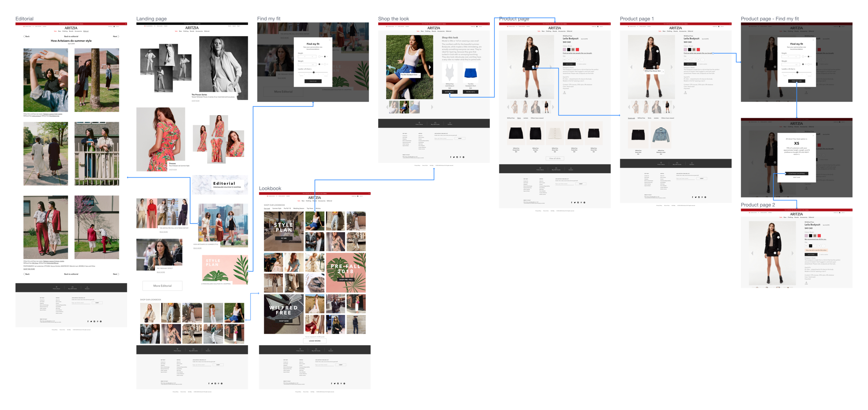Select the IN height unit radio in Find my fit
The image size is (868, 410).
325,57
